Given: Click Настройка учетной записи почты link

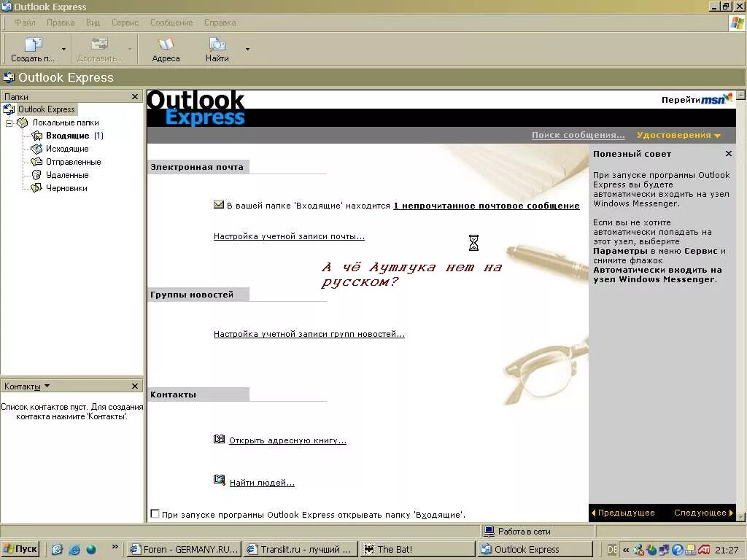Looking at the screenshot, I should click(289, 236).
